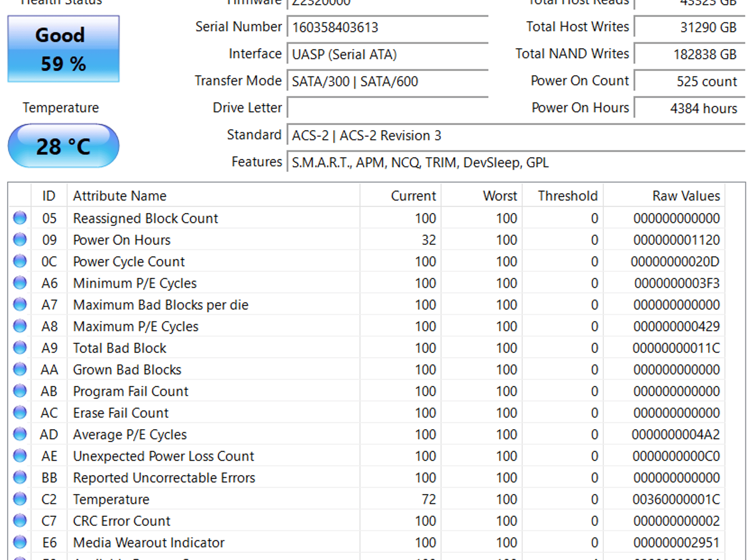Click raw value 000000002951
747x560 pixels.
[x=677, y=542]
